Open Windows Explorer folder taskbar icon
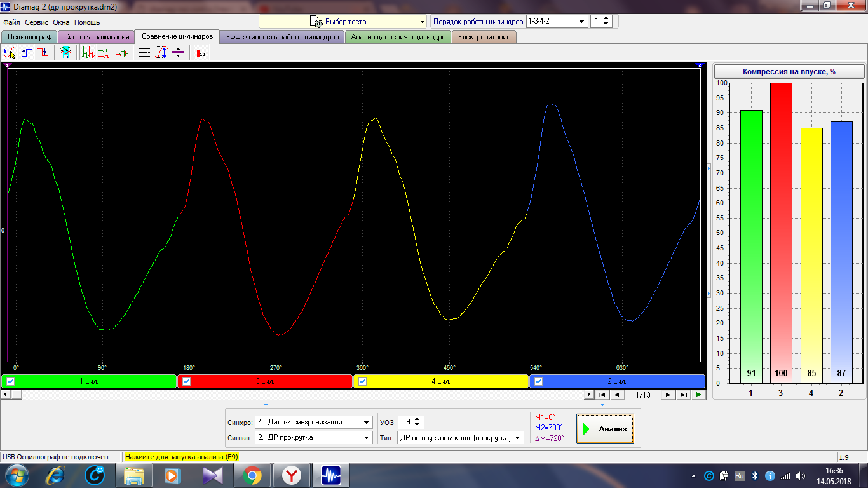 click(x=134, y=475)
